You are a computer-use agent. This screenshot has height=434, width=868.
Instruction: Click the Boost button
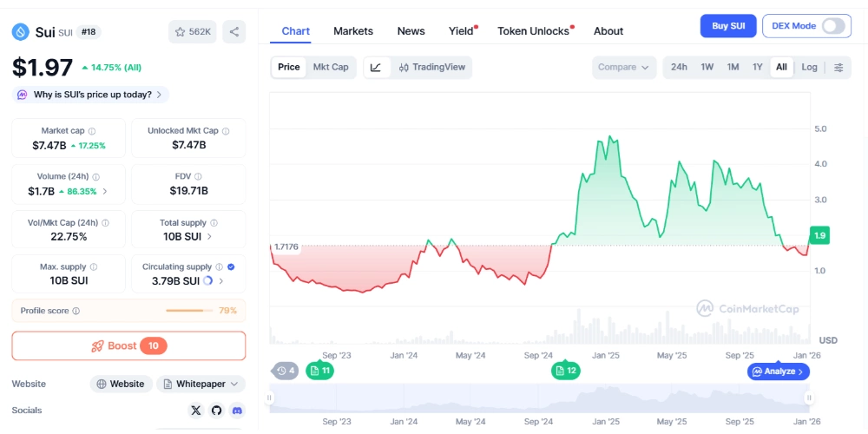pyautogui.click(x=128, y=345)
